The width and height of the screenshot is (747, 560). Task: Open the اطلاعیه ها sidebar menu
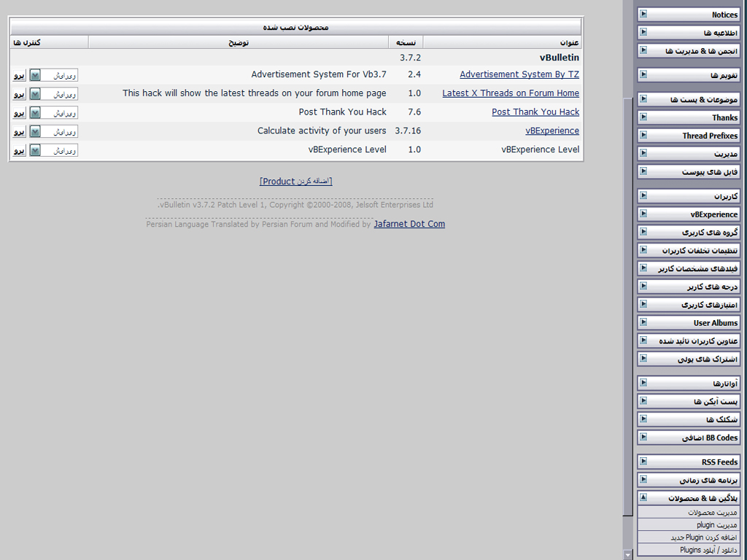689,32
